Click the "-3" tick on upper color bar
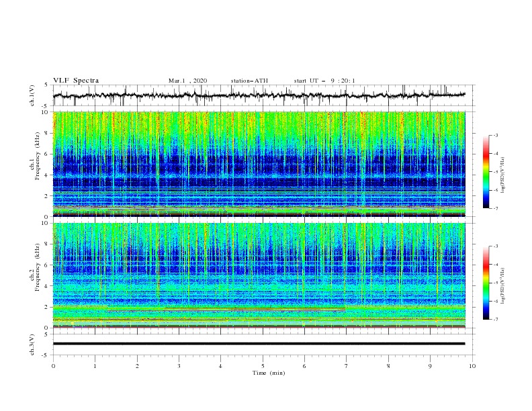 [496, 135]
